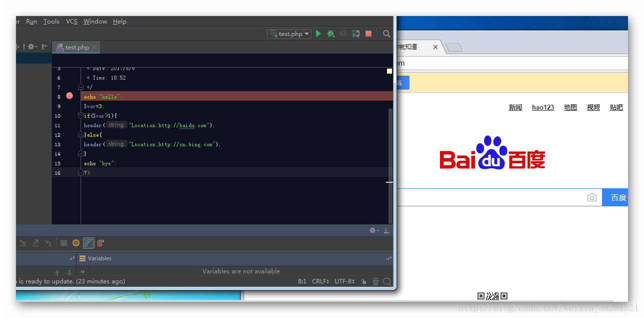Click the Run to Cursor icon
644x318 pixels.
tap(48, 243)
